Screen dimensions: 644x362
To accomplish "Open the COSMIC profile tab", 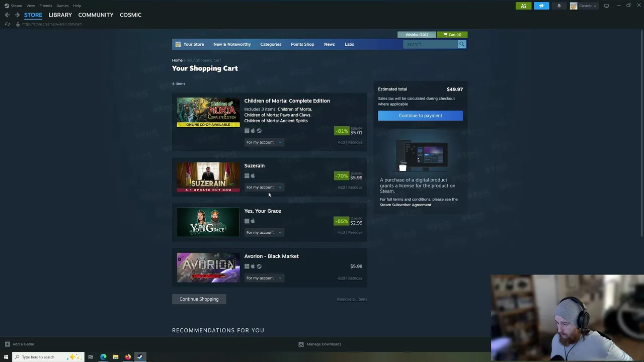I will (130, 15).
